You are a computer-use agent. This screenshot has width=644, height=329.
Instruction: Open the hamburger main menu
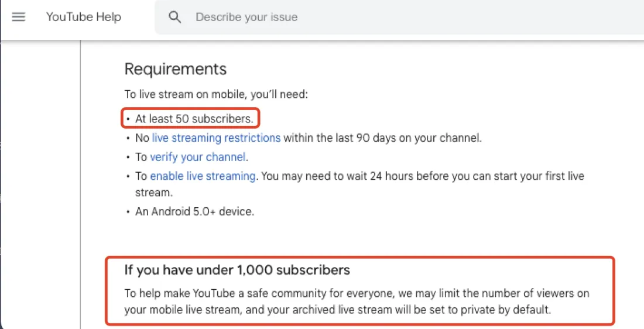click(19, 17)
